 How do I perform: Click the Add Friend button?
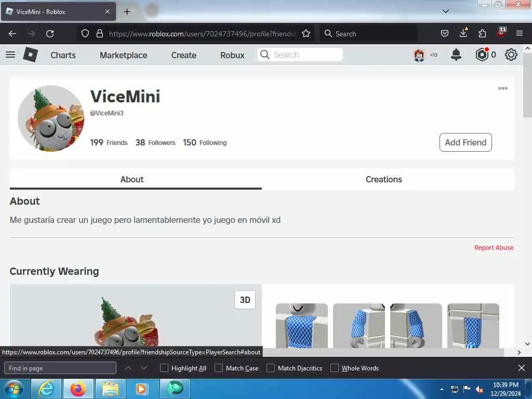pos(465,142)
